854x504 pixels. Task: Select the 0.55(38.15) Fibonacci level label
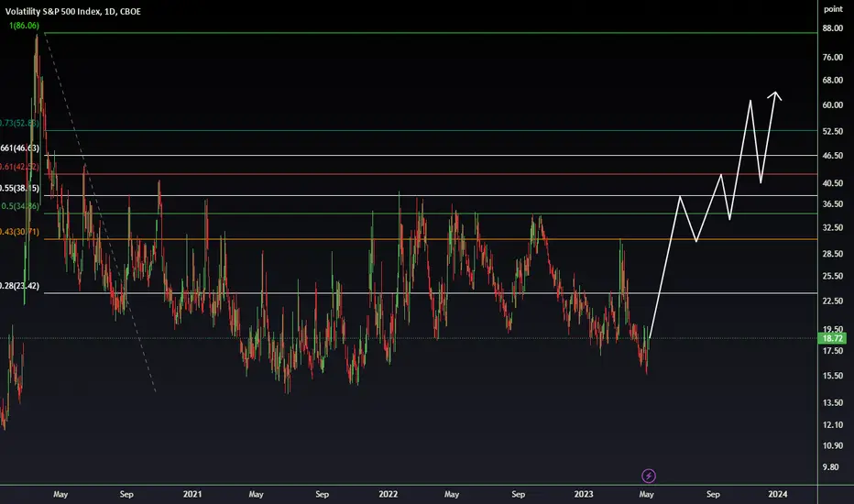click(x=19, y=188)
